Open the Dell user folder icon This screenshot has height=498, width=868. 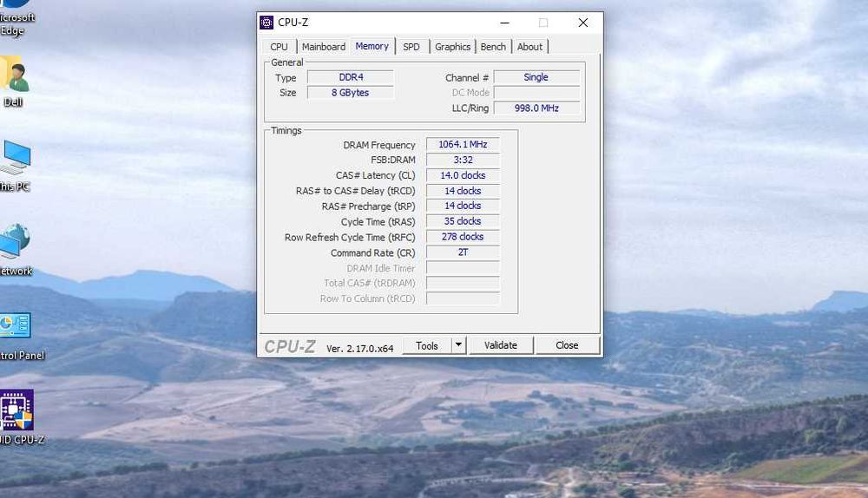[x=13, y=81]
